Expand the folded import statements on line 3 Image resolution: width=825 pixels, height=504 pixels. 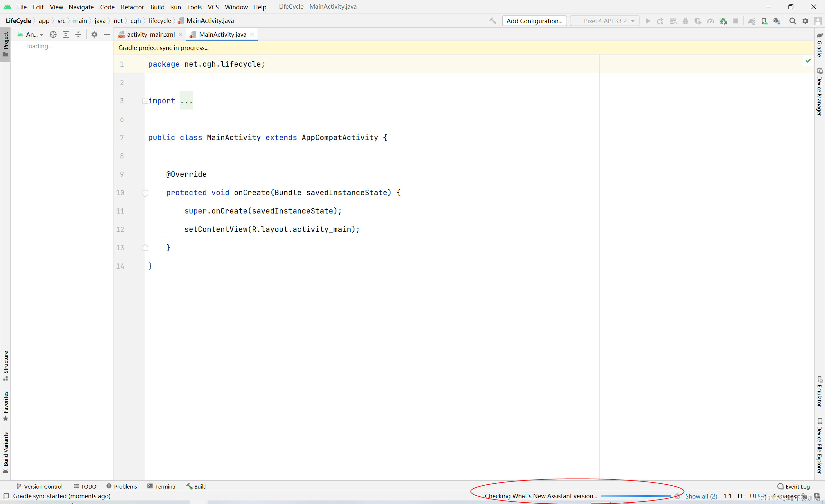click(145, 101)
